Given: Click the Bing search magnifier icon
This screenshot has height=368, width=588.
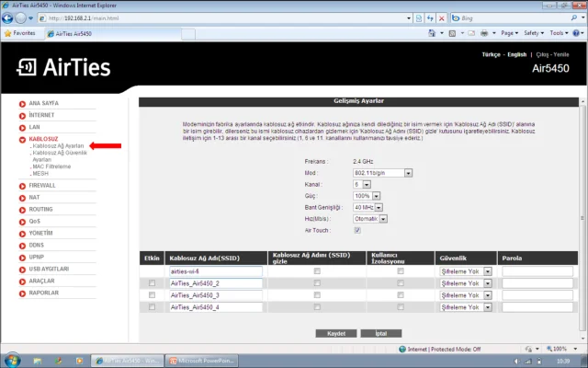Looking at the screenshot, I should (574, 18).
